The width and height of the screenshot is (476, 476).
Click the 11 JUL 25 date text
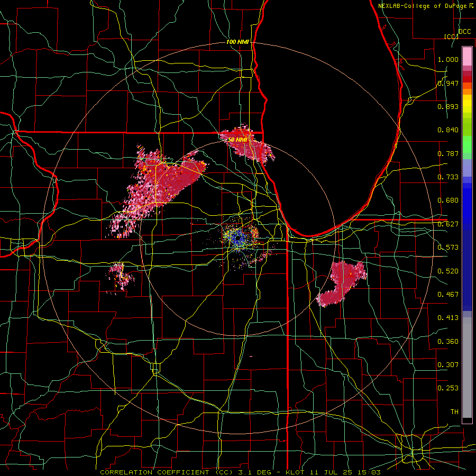coord(331,472)
